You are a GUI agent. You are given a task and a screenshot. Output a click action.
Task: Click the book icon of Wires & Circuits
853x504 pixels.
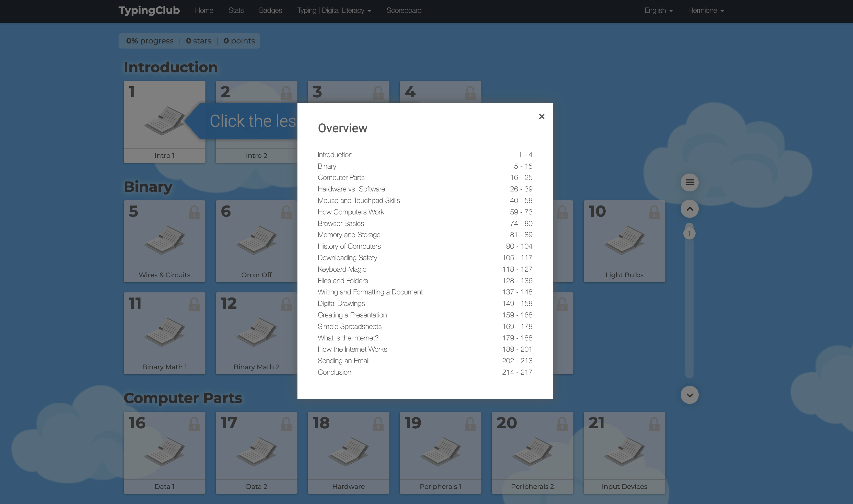(164, 240)
